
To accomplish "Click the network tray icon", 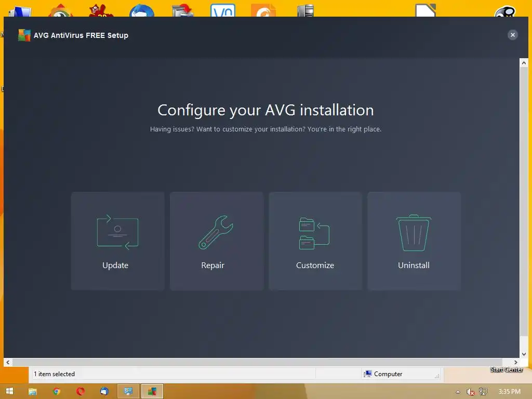I will [x=483, y=392].
